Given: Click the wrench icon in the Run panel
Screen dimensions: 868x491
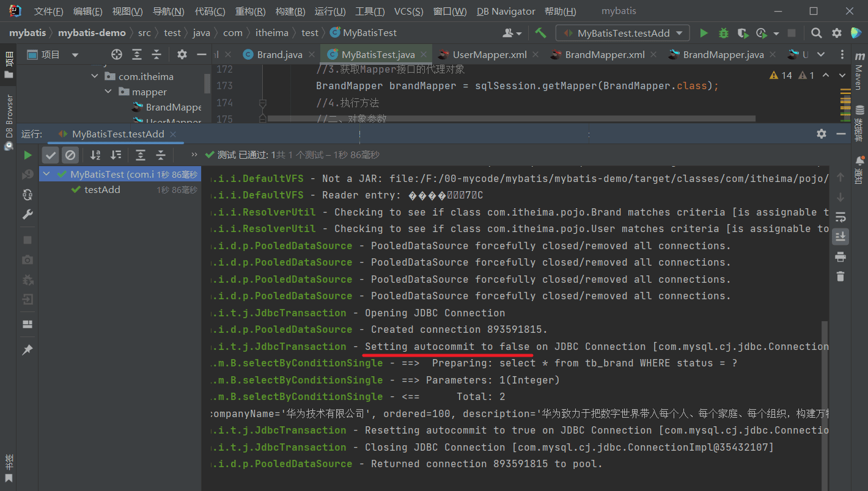Looking at the screenshot, I should [28, 214].
